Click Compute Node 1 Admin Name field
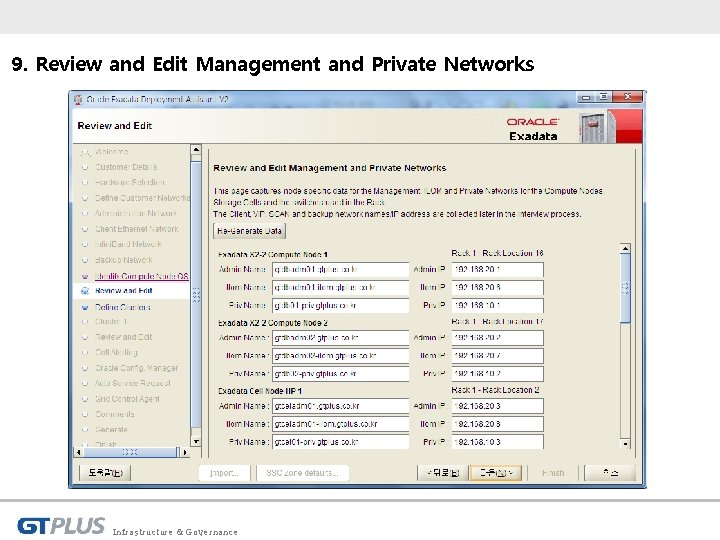720x540 pixels. click(340, 270)
